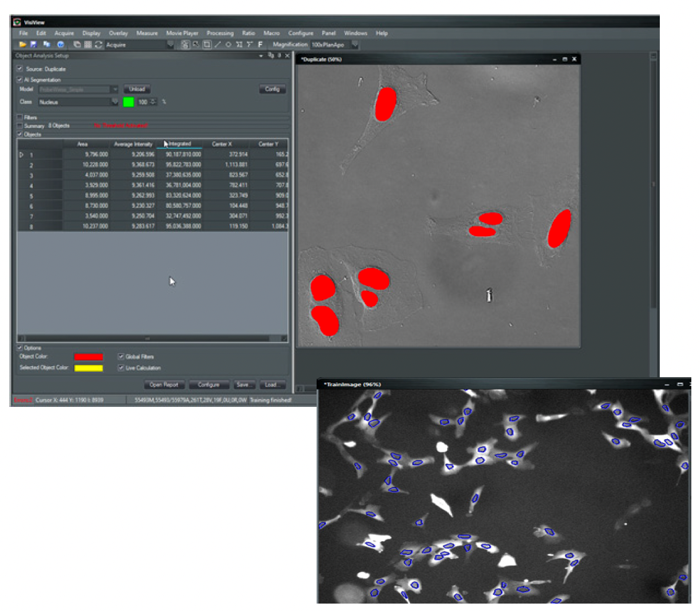Image resolution: width=700 pixels, height=611 pixels.
Task: Toggle the Options section checkbox
Action: click(x=20, y=348)
